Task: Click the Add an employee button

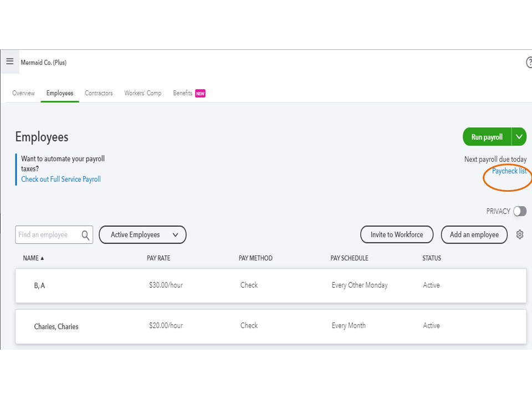Action: coord(474,235)
